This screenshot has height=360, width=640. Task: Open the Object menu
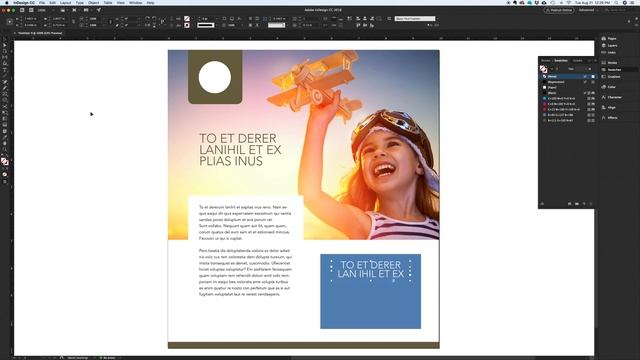click(x=93, y=2)
